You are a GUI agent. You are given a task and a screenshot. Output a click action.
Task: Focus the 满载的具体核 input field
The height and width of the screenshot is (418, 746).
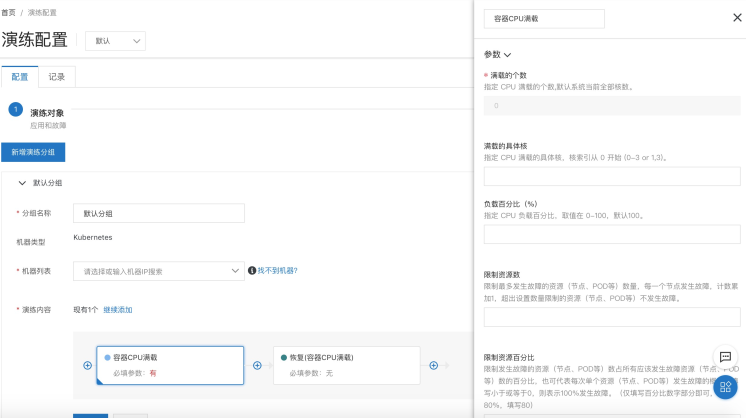tap(612, 176)
